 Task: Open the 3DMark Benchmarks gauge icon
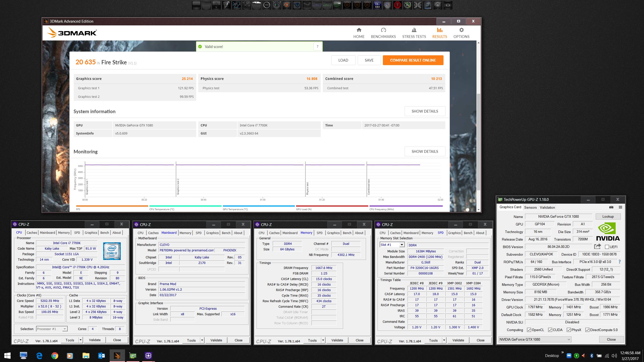coord(383,30)
